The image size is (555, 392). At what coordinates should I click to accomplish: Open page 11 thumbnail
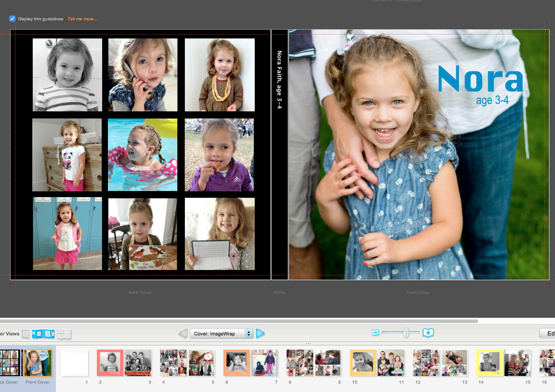click(391, 363)
